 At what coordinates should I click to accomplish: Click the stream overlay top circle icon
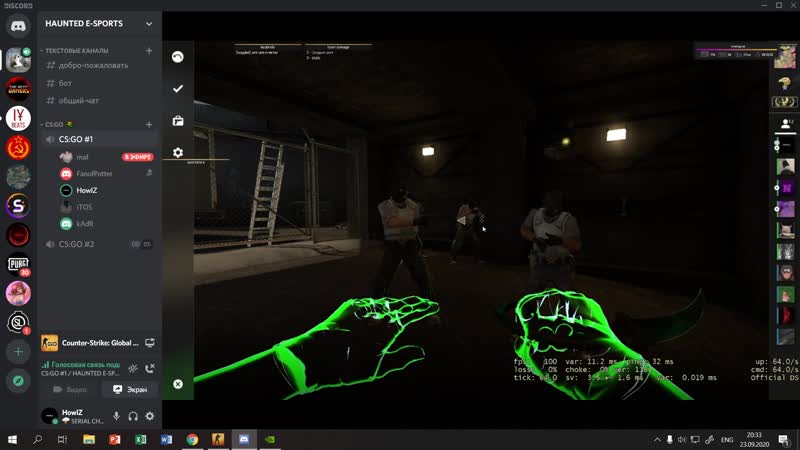pos(178,57)
